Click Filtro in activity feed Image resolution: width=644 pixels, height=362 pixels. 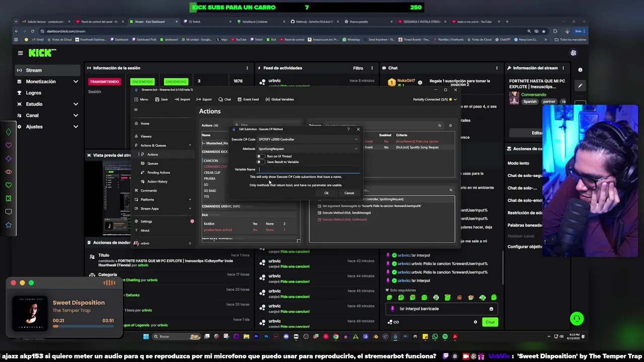click(x=358, y=68)
